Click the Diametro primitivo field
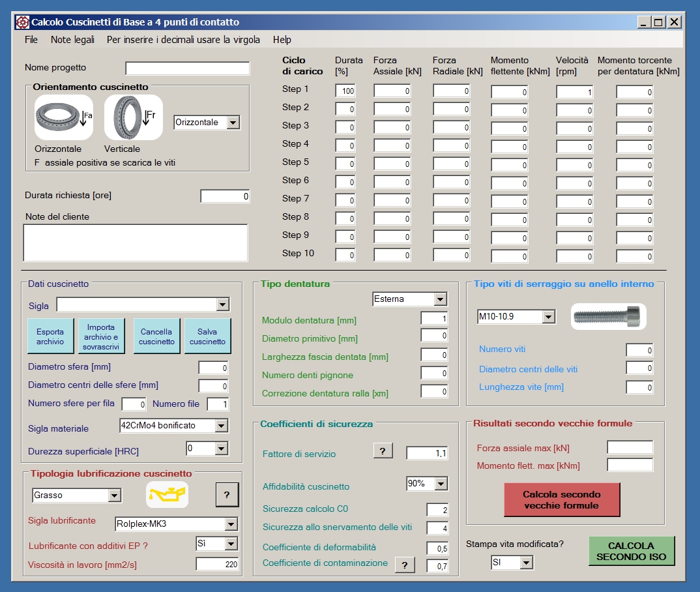This screenshot has height=592, width=700. 434,335
